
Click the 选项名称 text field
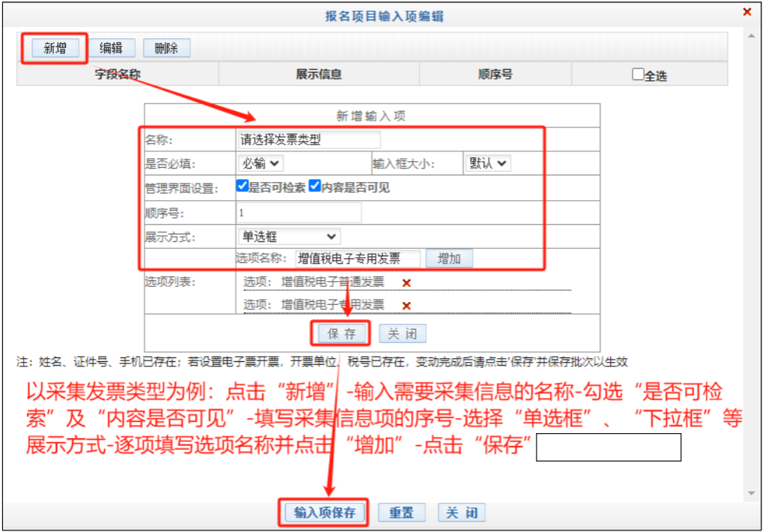[358, 259]
